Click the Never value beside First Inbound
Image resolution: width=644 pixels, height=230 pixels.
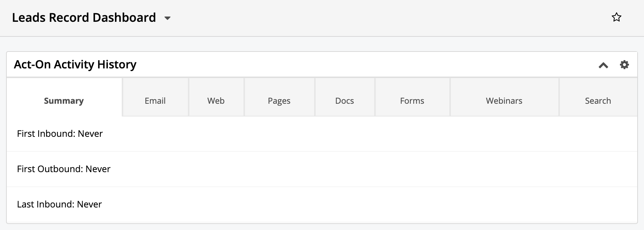pyautogui.click(x=91, y=134)
